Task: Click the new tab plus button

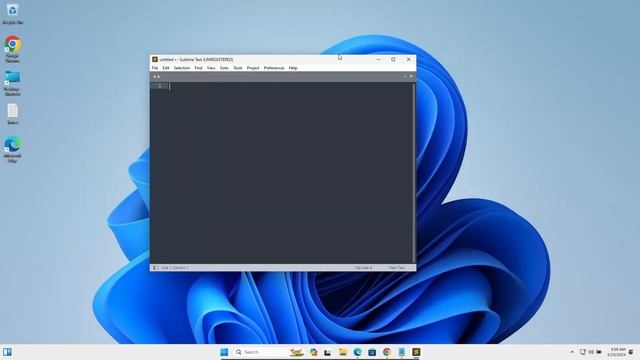Action: point(405,76)
